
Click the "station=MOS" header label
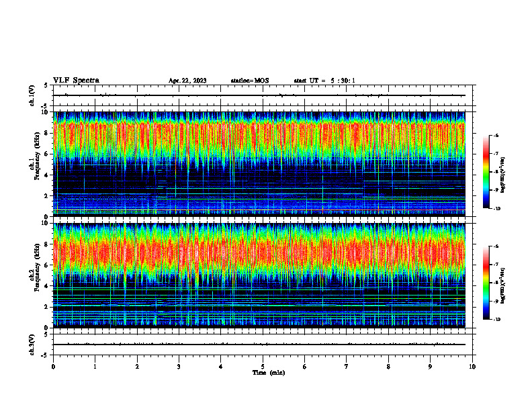250,81
